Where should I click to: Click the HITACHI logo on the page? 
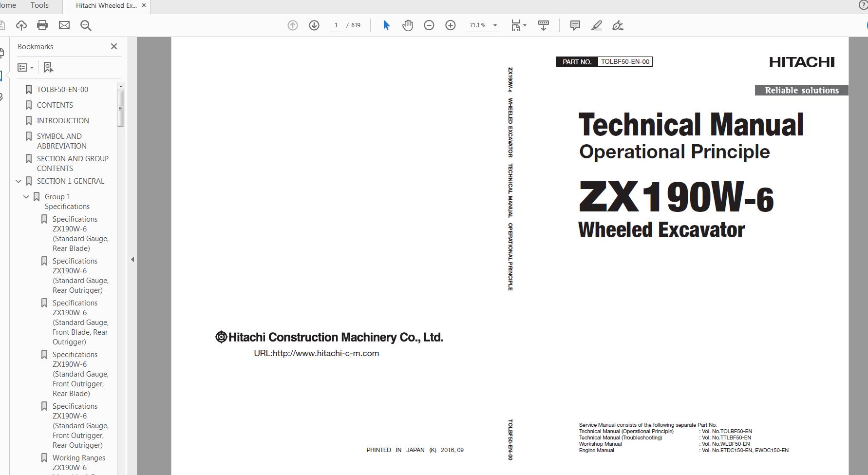point(802,62)
